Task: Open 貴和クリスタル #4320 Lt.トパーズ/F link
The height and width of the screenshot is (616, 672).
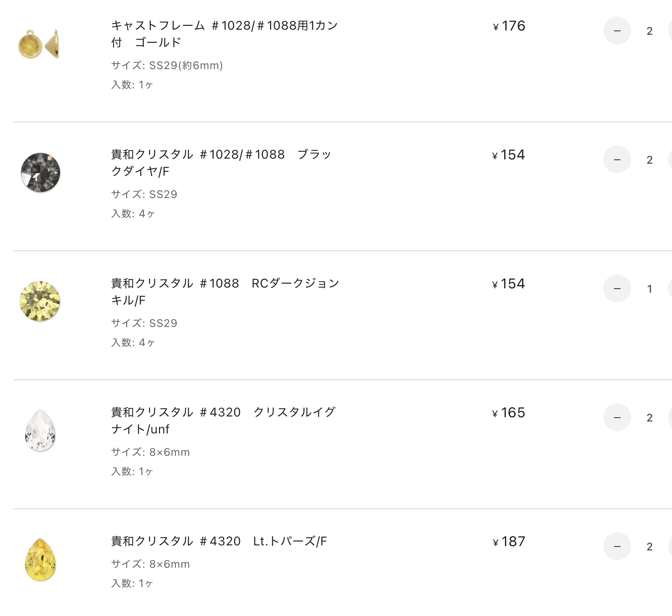Action: coord(219,541)
